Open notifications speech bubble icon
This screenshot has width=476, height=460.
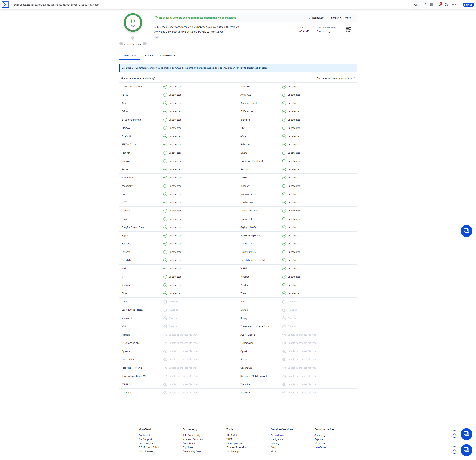(x=439, y=4)
